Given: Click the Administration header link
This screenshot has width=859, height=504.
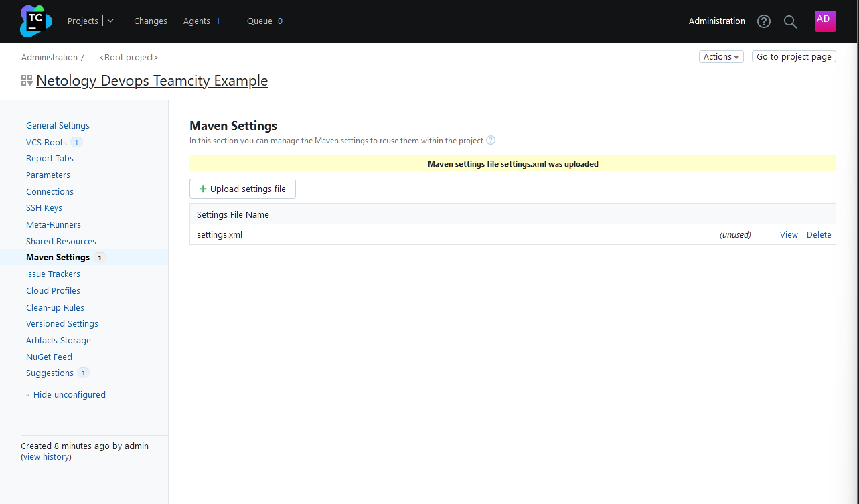Looking at the screenshot, I should pyautogui.click(x=716, y=21).
